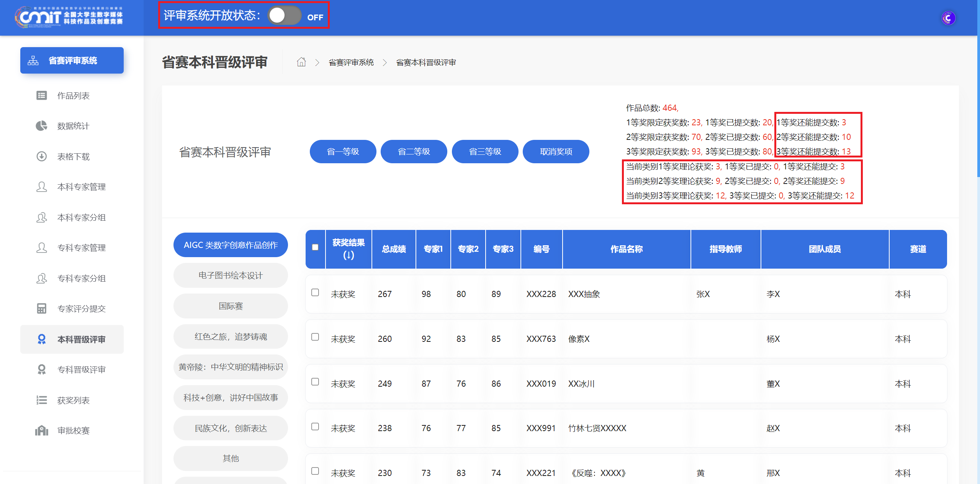Select the checkbox for XXX019 row

point(315,382)
